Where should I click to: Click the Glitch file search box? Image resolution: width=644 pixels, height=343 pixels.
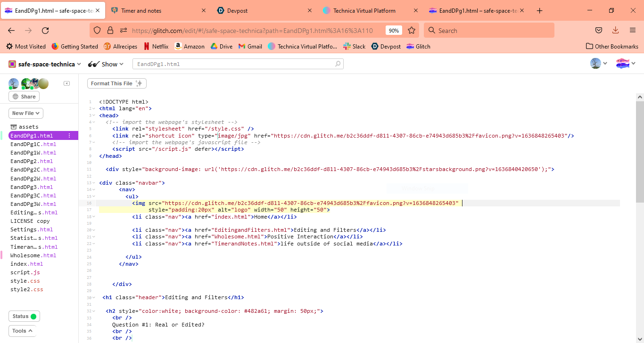[x=238, y=64]
